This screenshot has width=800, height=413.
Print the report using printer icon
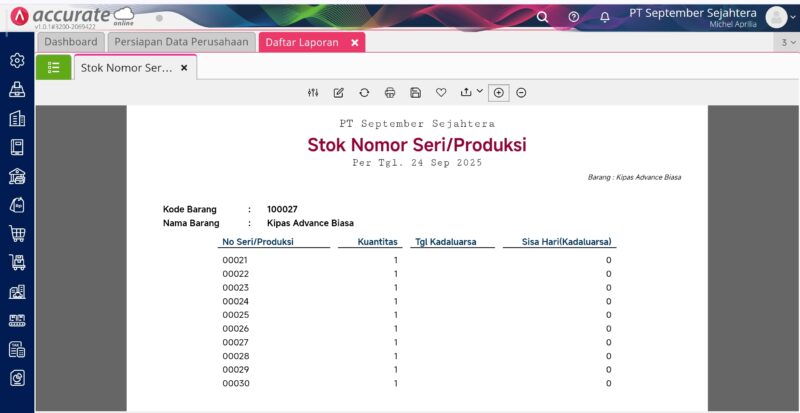coord(390,92)
